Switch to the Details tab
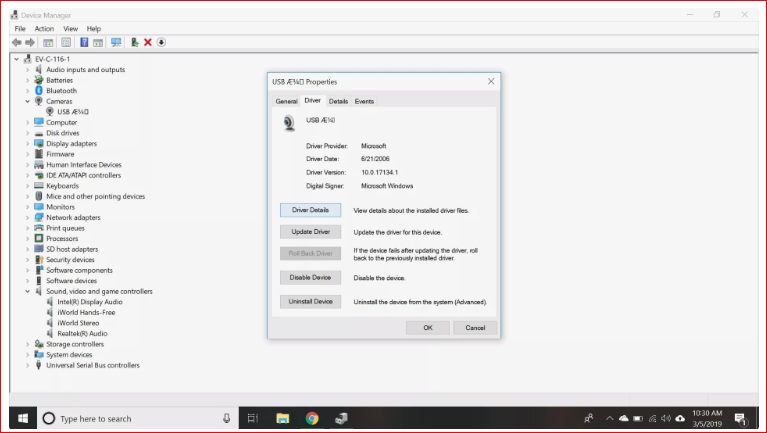The height and width of the screenshot is (433, 767). 338,101
